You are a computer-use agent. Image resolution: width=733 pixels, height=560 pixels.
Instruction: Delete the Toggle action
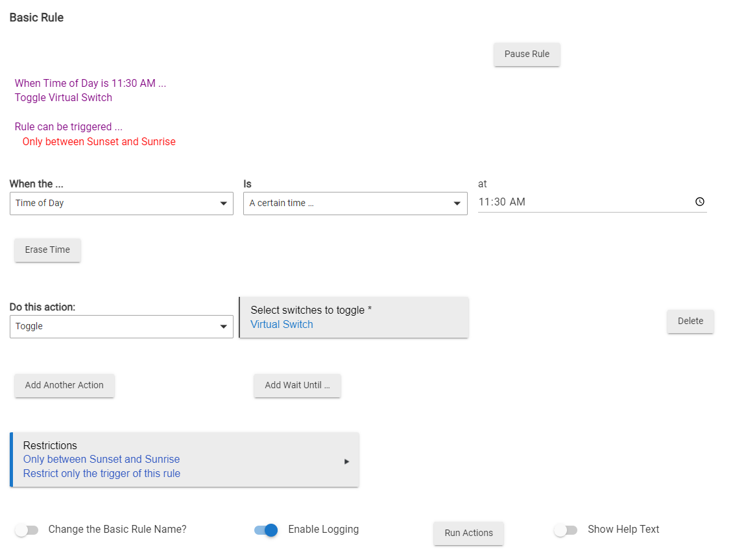690,321
